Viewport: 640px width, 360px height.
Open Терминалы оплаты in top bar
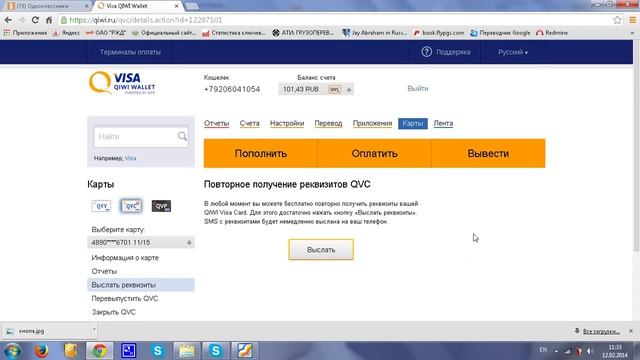[x=130, y=52]
